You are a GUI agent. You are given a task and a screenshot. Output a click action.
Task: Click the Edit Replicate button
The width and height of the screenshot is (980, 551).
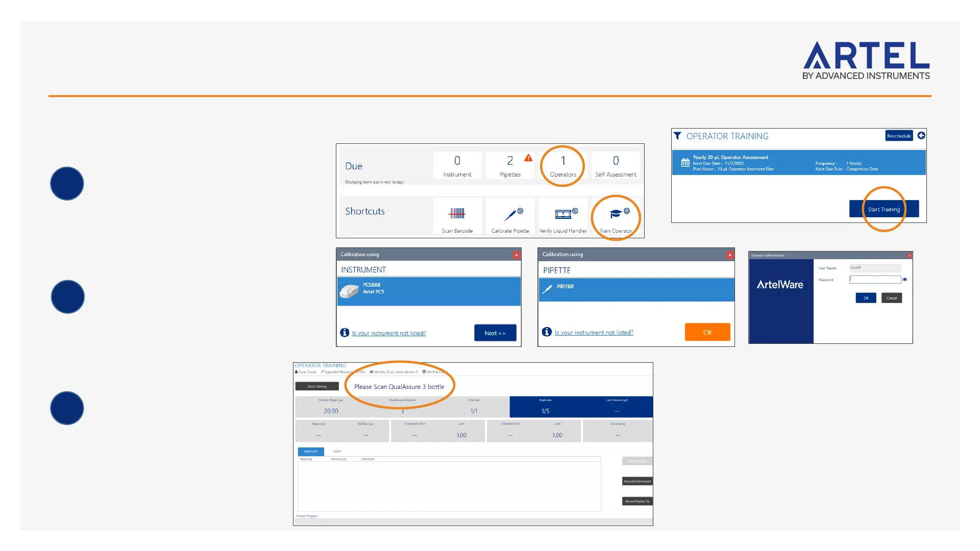coord(637,461)
